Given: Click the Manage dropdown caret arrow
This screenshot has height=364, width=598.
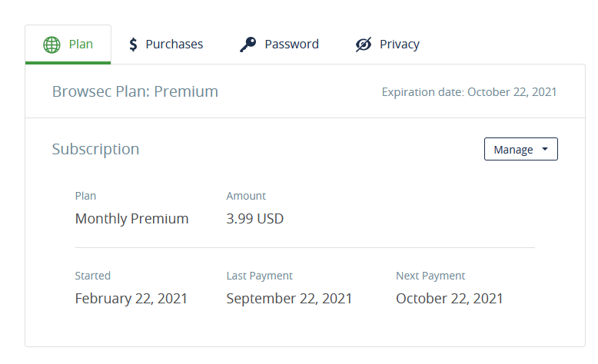Looking at the screenshot, I should pyautogui.click(x=545, y=149).
